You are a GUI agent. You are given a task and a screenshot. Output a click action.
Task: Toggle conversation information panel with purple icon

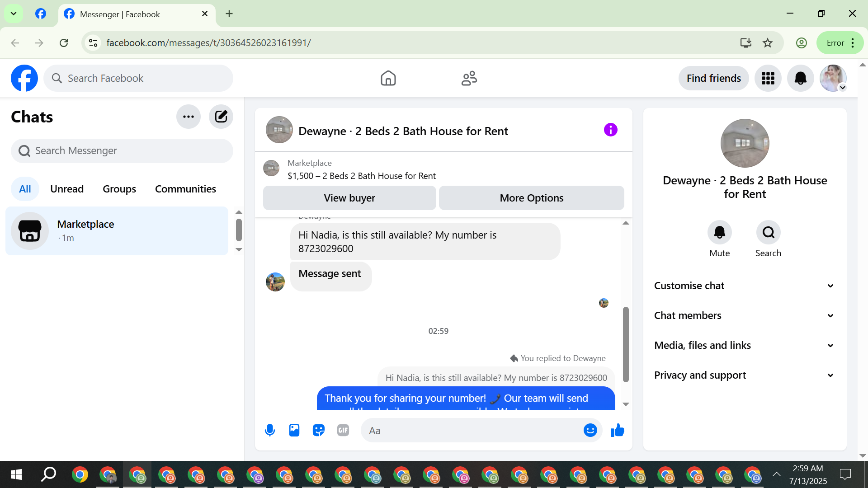(x=610, y=130)
